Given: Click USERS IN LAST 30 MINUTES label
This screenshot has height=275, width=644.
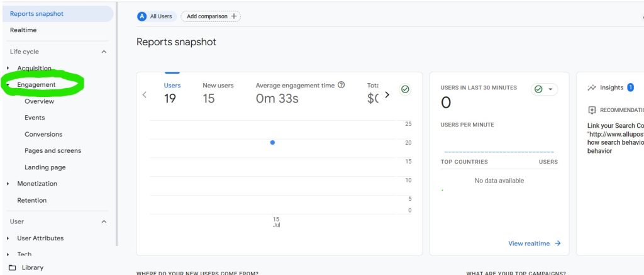Looking at the screenshot, I should click(479, 87).
